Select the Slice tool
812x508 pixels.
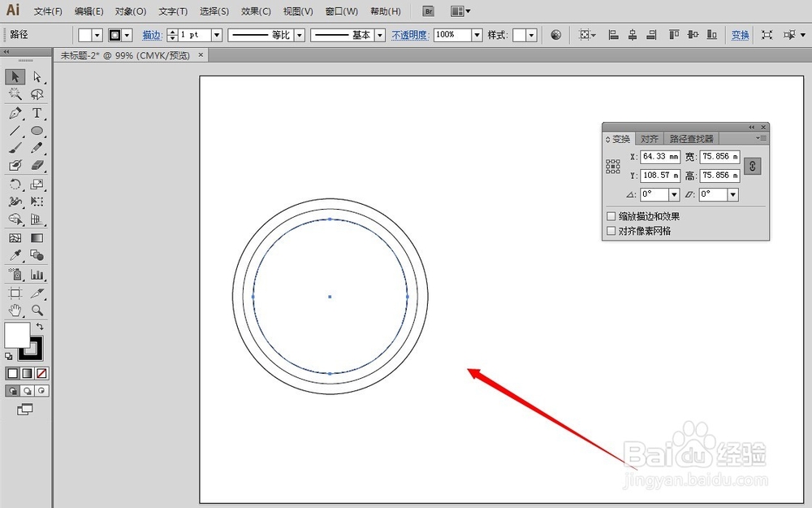tap(37, 293)
